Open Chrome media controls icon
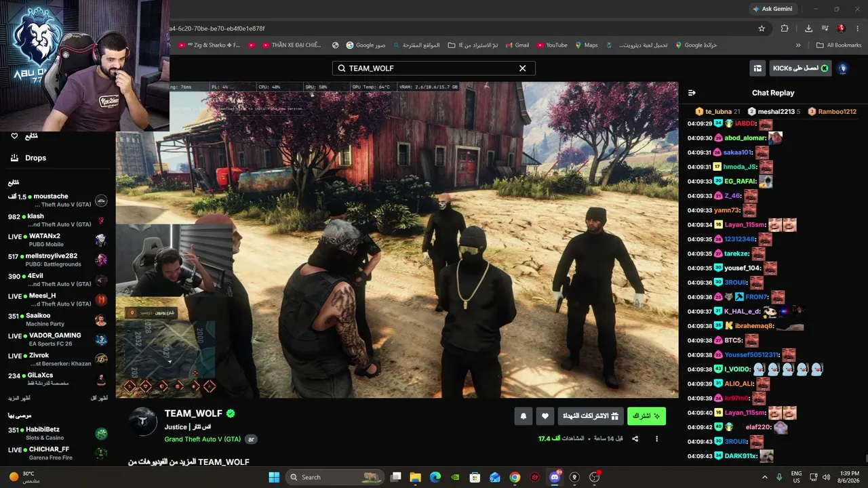868x488 pixels. click(x=825, y=28)
